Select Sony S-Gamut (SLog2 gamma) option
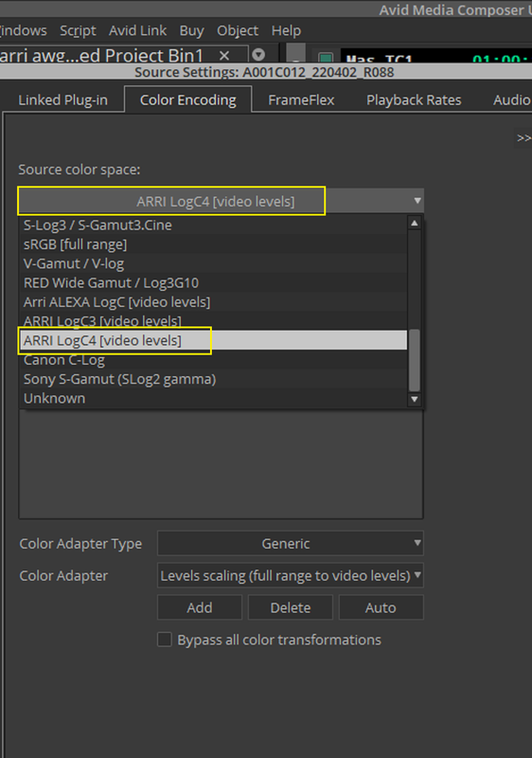 point(213,379)
